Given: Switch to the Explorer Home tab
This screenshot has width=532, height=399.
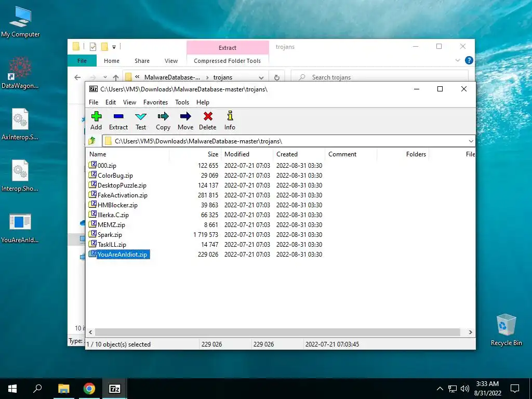Looking at the screenshot, I should pos(112,61).
